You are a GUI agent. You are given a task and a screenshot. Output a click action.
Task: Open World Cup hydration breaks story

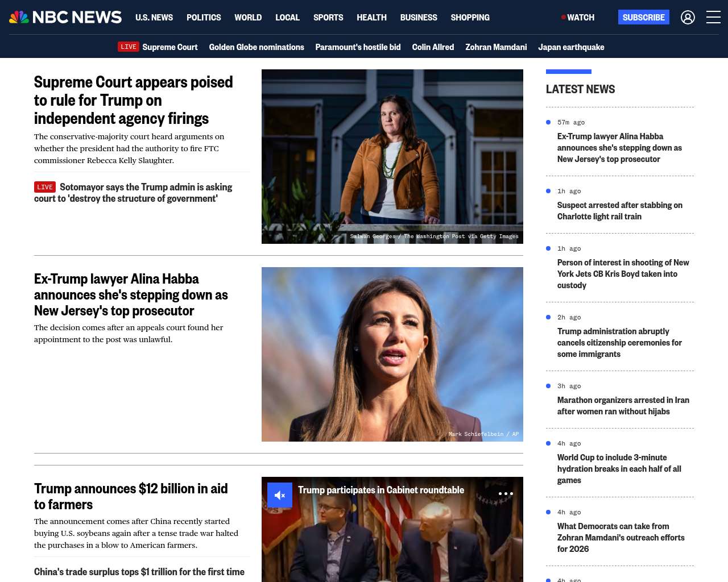coord(619,469)
